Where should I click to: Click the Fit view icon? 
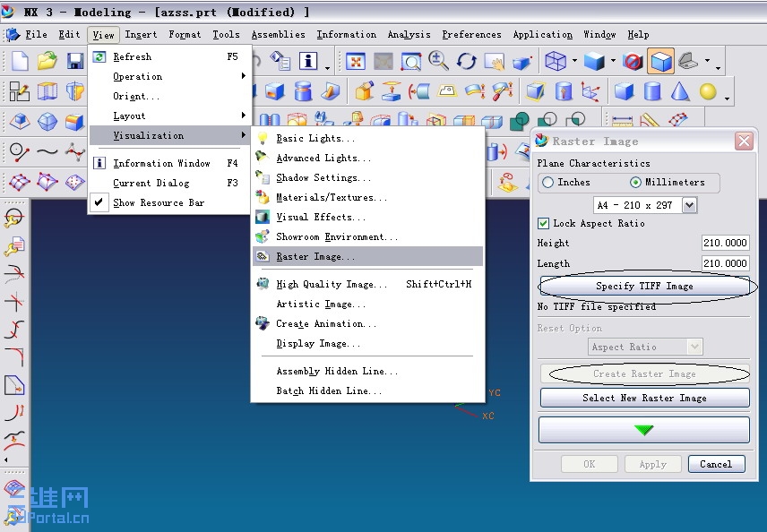click(x=356, y=62)
